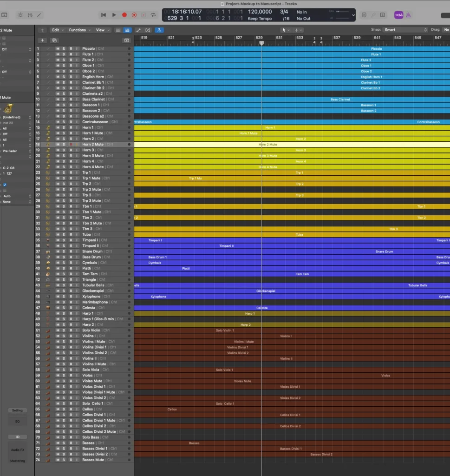Open the Editors pencil icon
Image resolution: width=450 pixels, height=476 pixels.
[x=39, y=15]
